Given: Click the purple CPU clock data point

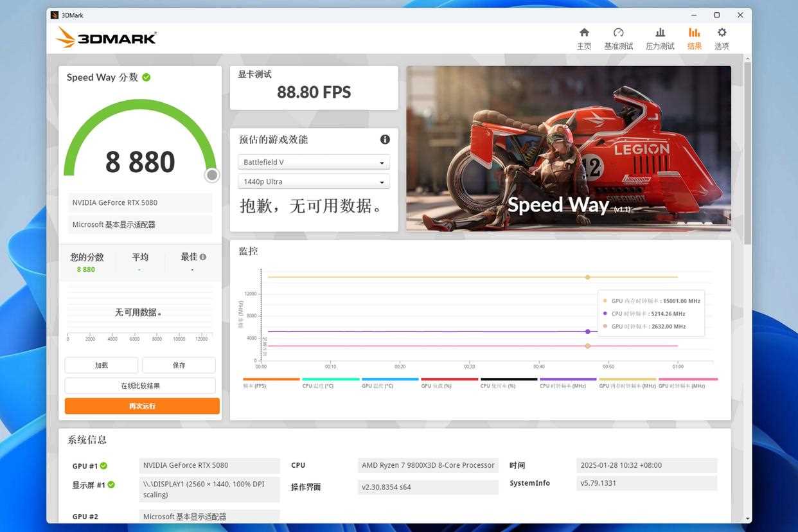Looking at the screenshot, I should tap(587, 332).
